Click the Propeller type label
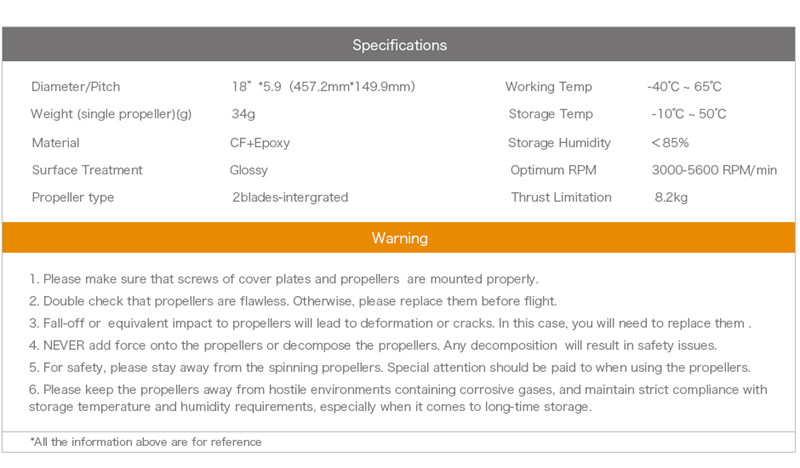 coord(73,197)
